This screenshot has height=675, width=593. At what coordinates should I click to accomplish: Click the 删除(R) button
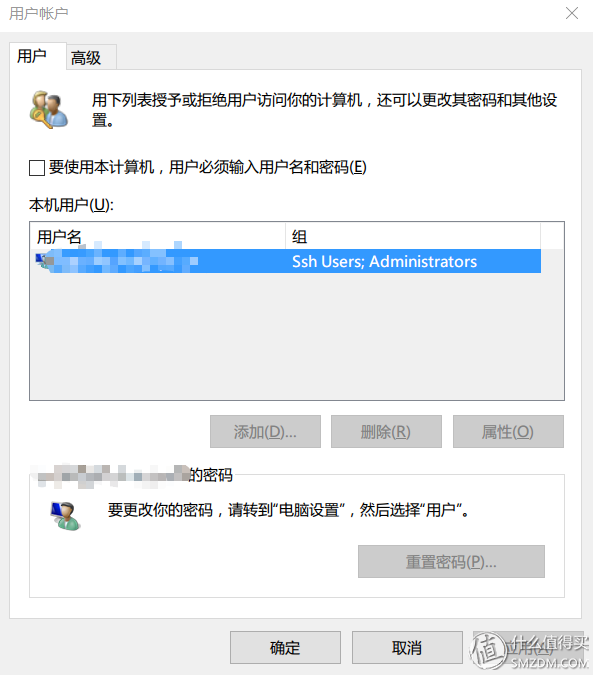(x=386, y=431)
